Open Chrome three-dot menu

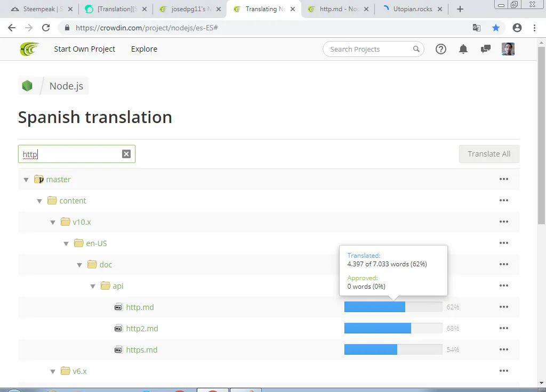coord(534,28)
